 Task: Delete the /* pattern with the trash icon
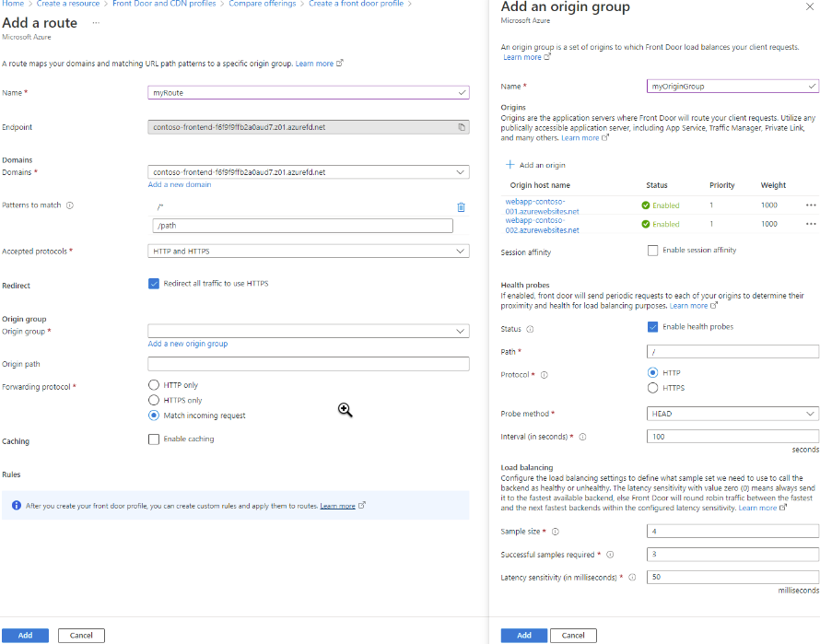(461, 207)
